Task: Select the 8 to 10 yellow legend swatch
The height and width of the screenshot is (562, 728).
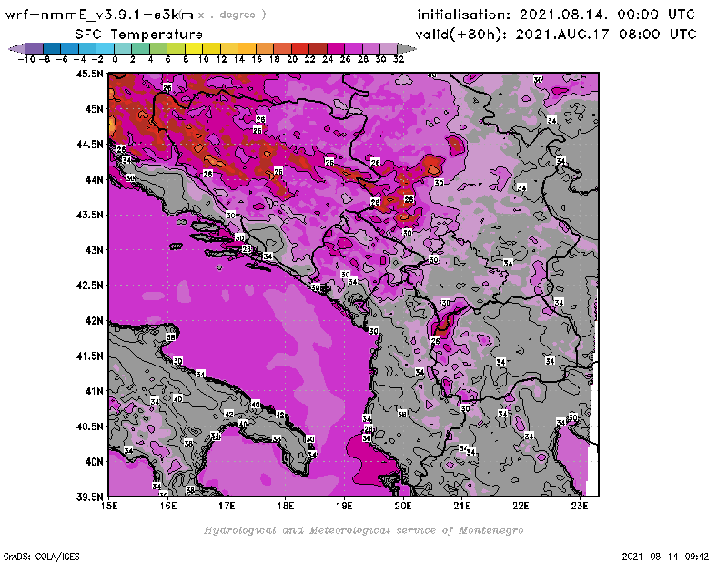Action: pos(194,48)
